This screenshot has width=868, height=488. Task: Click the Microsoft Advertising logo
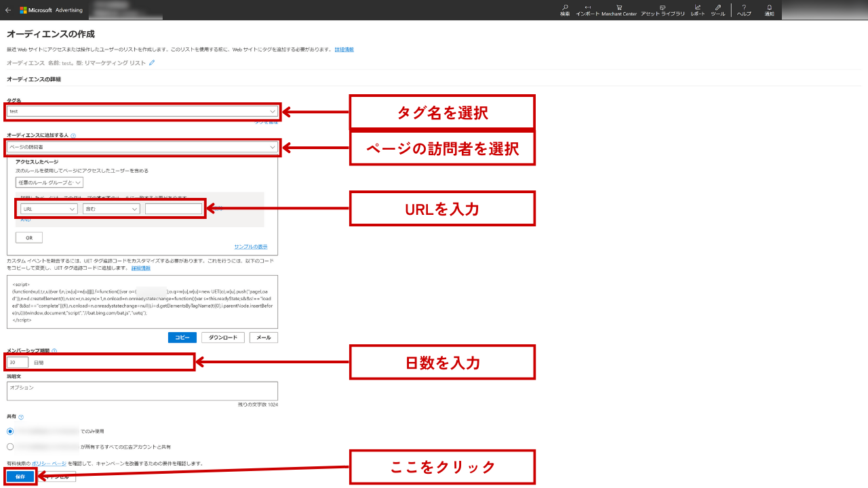(x=51, y=10)
